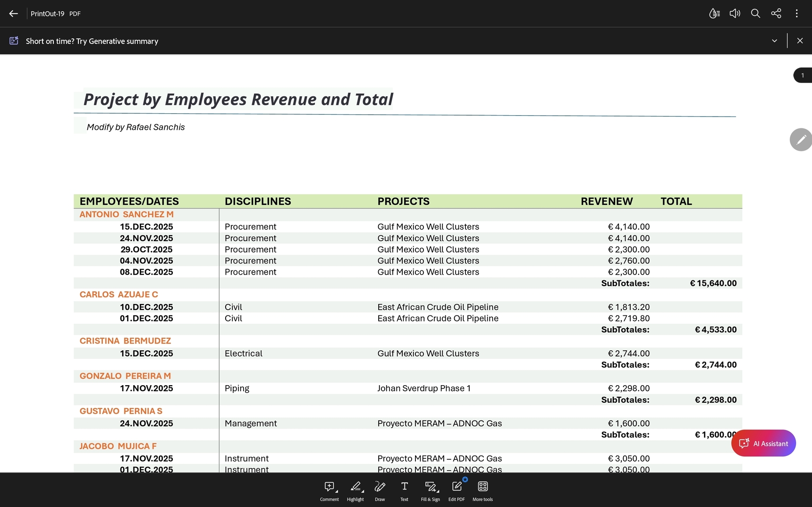Click Try Generative summary text
Screen dimensions: 812x507
coord(92,41)
